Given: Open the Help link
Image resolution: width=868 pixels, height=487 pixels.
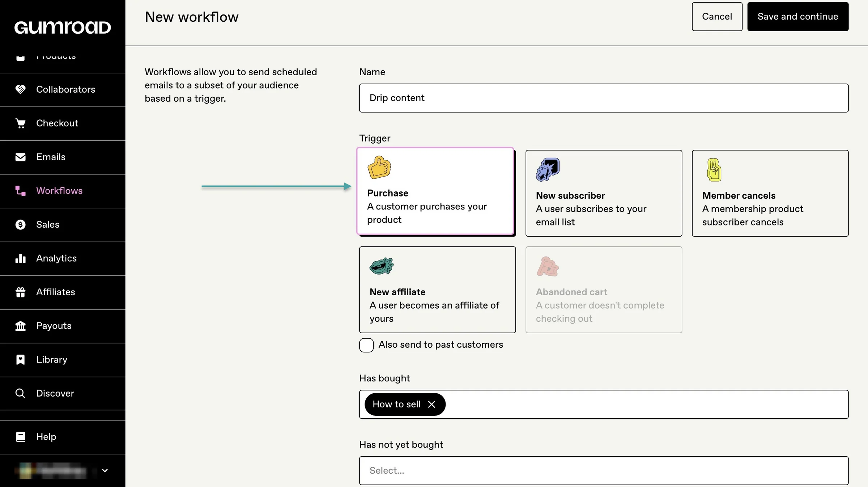Looking at the screenshot, I should pyautogui.click(x=63, y=437).
